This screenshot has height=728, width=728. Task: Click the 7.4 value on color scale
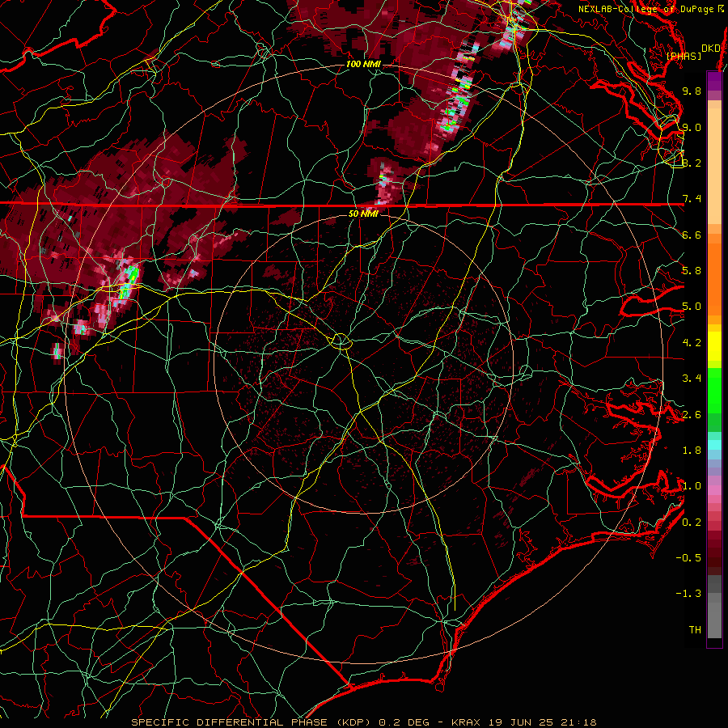[x=692, y=199]
